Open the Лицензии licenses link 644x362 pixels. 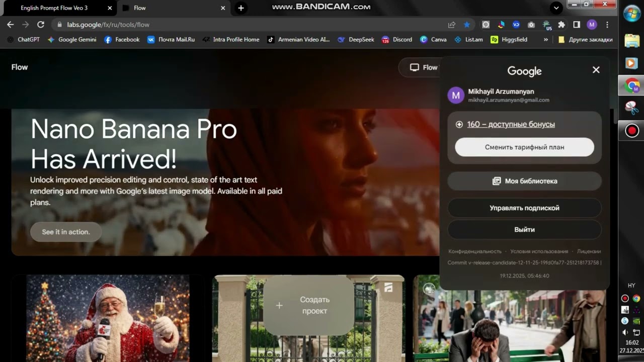click(x=589, y=251)
